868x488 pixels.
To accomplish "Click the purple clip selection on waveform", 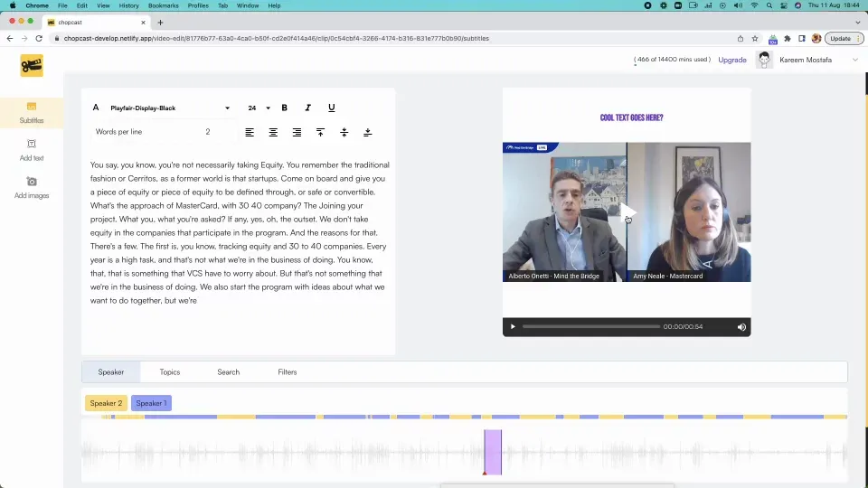I will (x=493, y=452).
